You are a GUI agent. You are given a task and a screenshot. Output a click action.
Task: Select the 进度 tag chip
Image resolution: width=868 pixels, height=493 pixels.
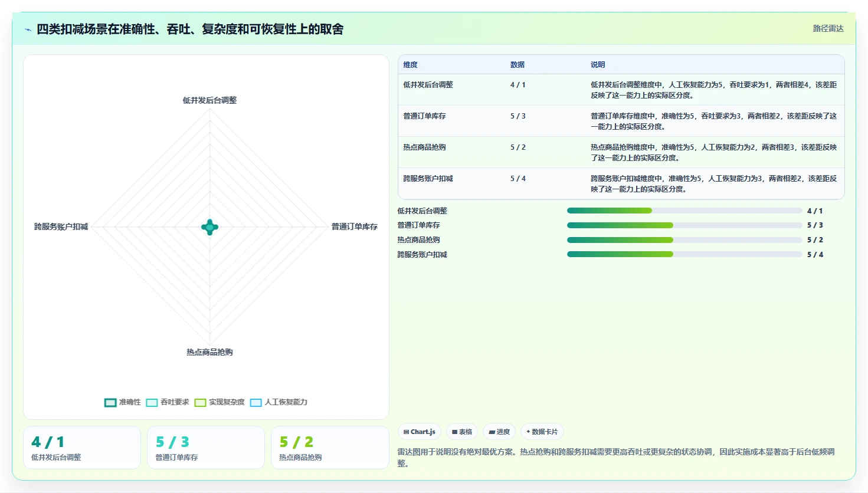[x=499, y=432]
